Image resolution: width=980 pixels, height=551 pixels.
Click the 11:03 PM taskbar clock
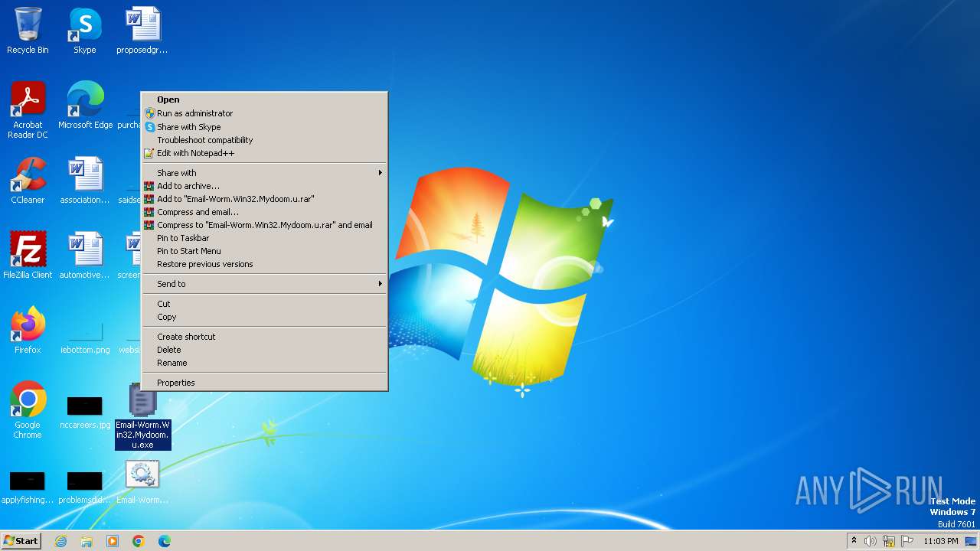click(941, 541)
